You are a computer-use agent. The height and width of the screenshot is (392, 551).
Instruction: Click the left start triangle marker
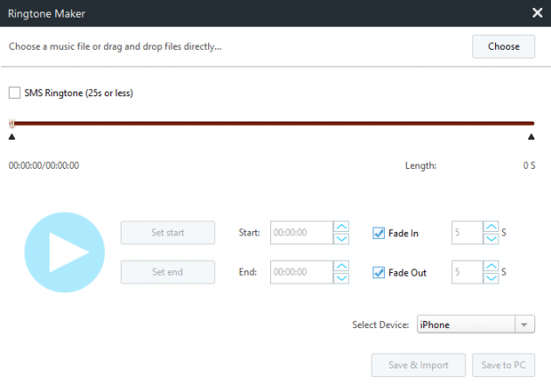coord(11,136)
